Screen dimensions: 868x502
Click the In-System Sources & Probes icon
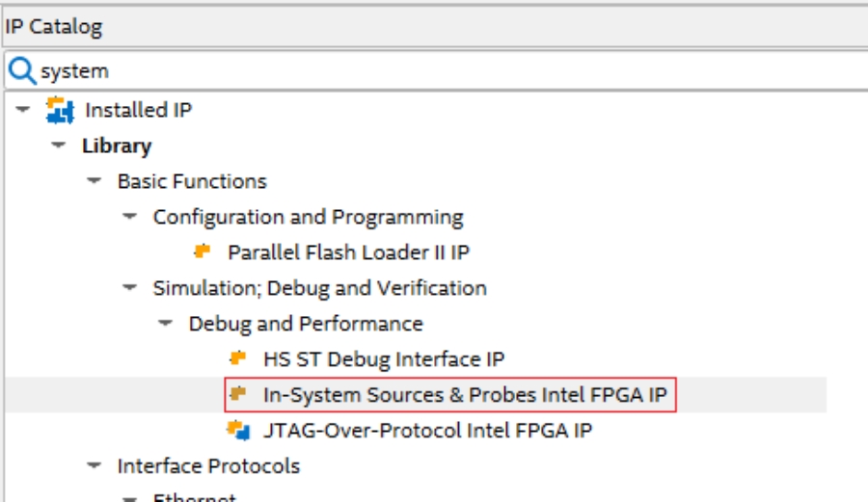click(238, 394)
